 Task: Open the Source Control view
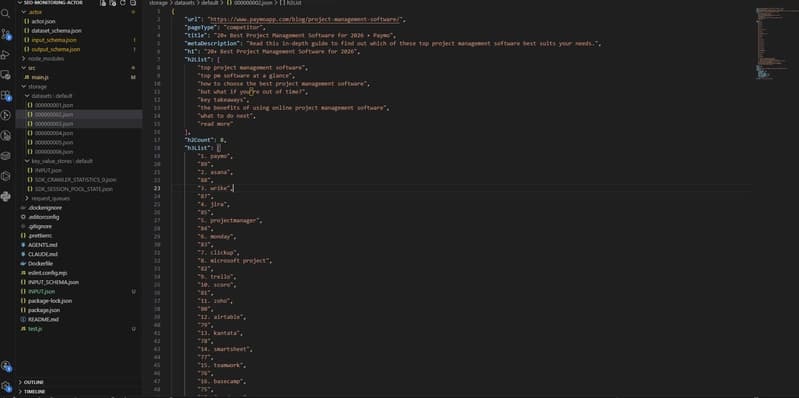pos(6,34)
